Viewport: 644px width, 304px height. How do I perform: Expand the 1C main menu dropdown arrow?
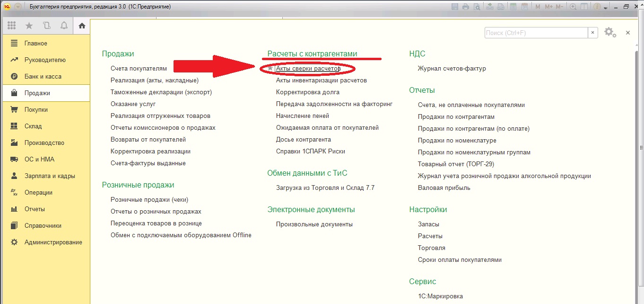pos(18,7)
